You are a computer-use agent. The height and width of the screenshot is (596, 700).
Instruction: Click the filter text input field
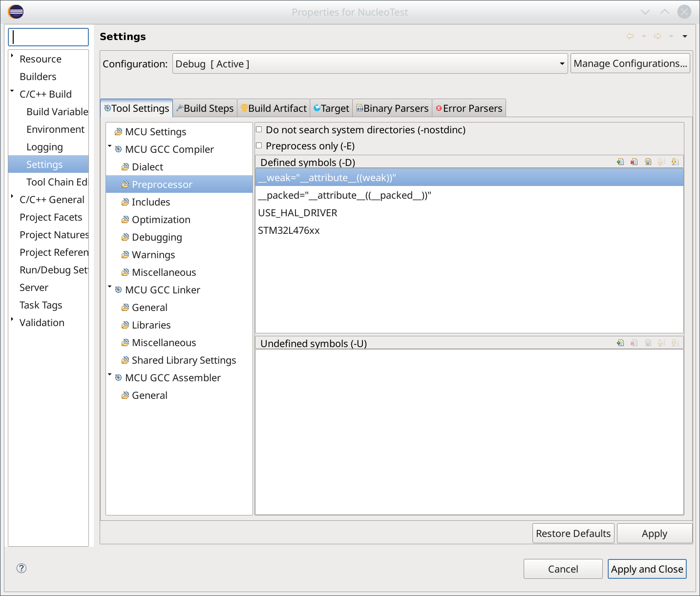(48, 37)
